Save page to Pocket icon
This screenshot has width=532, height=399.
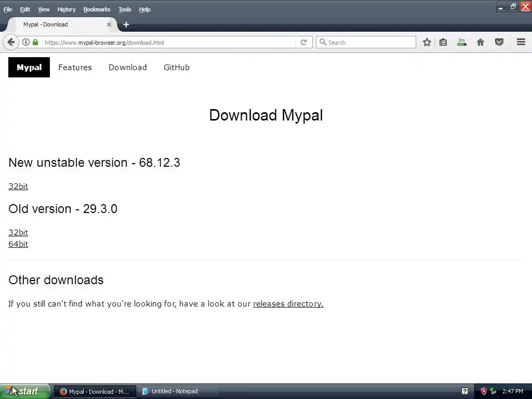click(499, 43)
